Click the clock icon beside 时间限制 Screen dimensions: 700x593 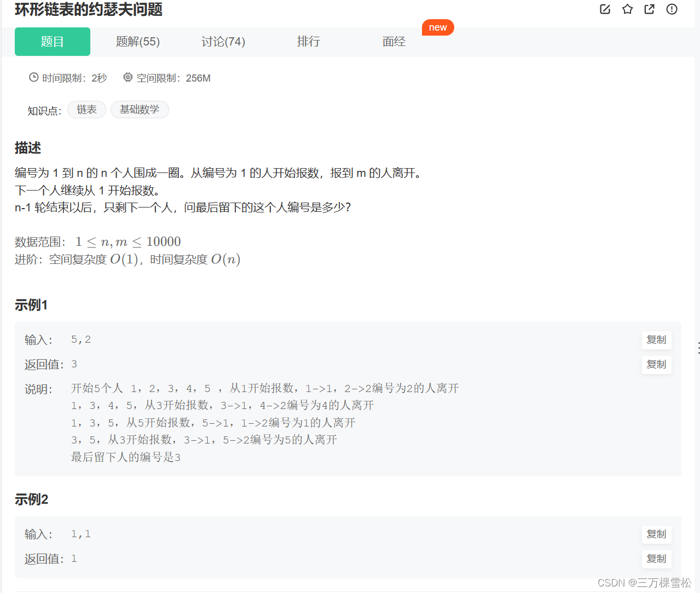[x=34, y=78]
